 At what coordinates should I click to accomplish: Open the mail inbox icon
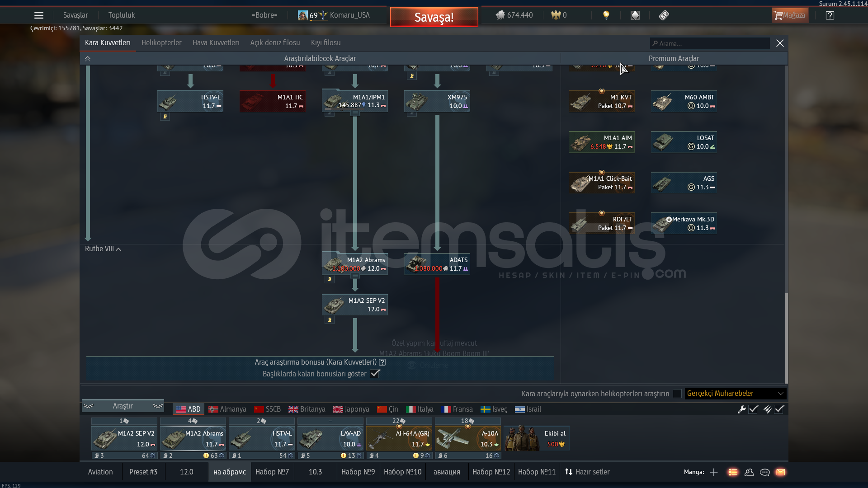coord(781,472)
